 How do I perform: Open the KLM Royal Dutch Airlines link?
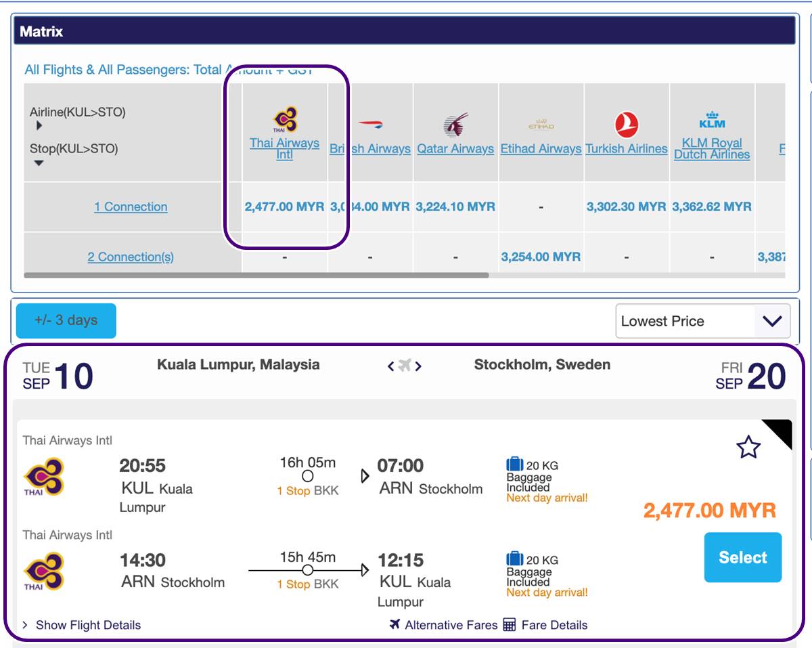pos(712,149)
